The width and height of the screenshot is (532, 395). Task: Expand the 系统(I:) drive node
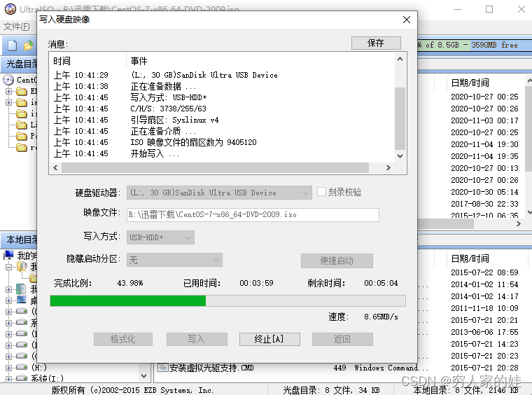[8, 378]
